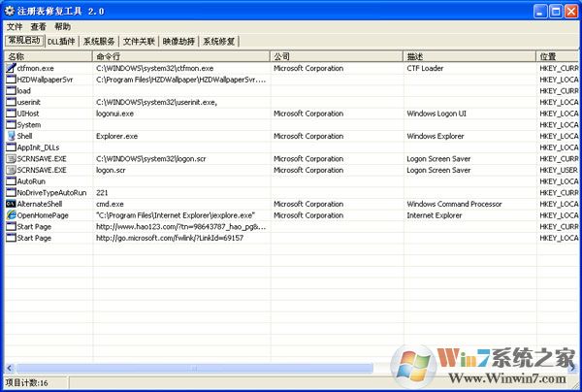Click the 221 command value
This screenshot has height=392, width=582.
coord(102,193)
